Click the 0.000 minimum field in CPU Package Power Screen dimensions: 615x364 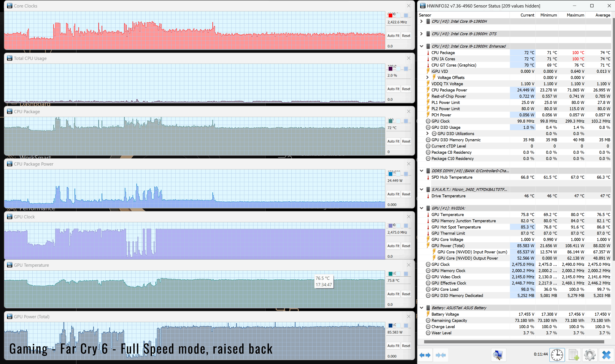[x=399, y=205]
